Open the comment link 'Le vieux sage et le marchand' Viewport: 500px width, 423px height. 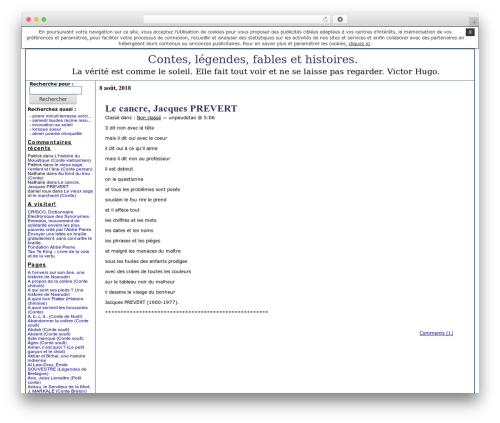tap(60, 193)
